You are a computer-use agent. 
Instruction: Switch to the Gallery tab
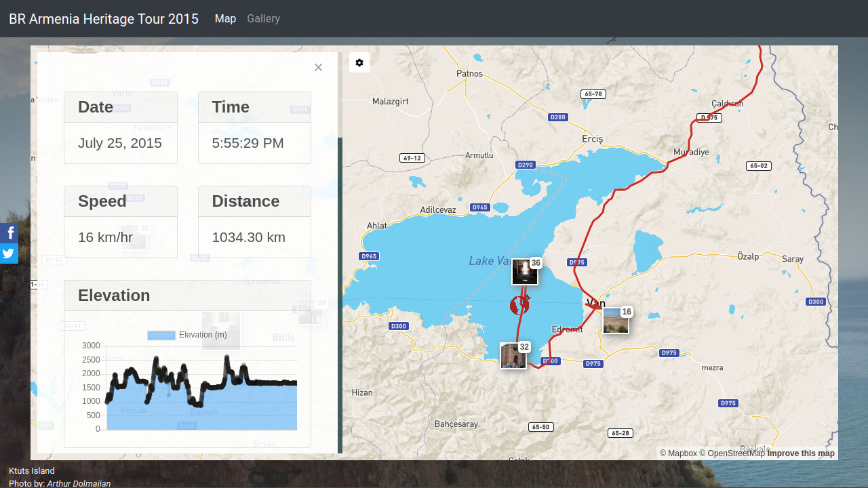pos(263,18)
